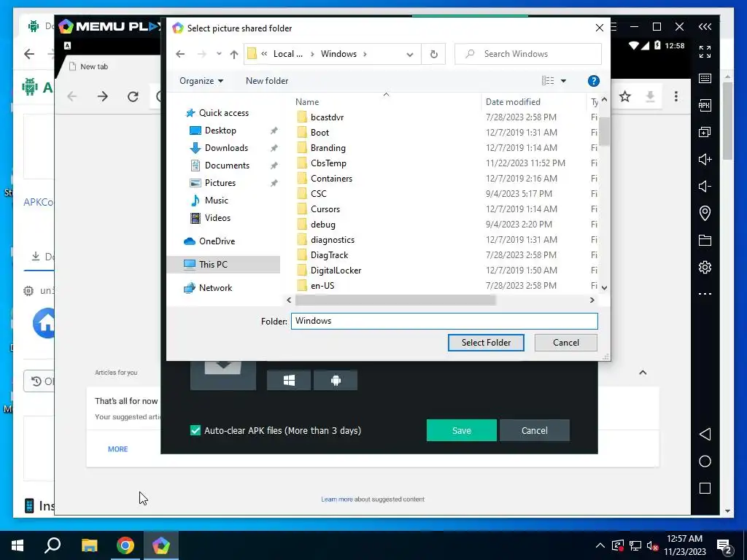747x560 pixels.
Task: Cancel the folder selection dialog
Action: coord(566,343)
